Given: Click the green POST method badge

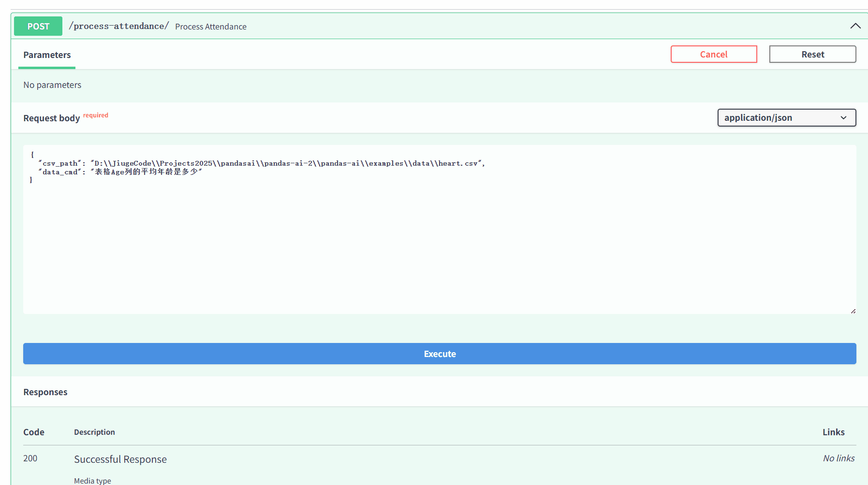Looking at the screenshot, I should pyautogui.click(x=38, y=26).
